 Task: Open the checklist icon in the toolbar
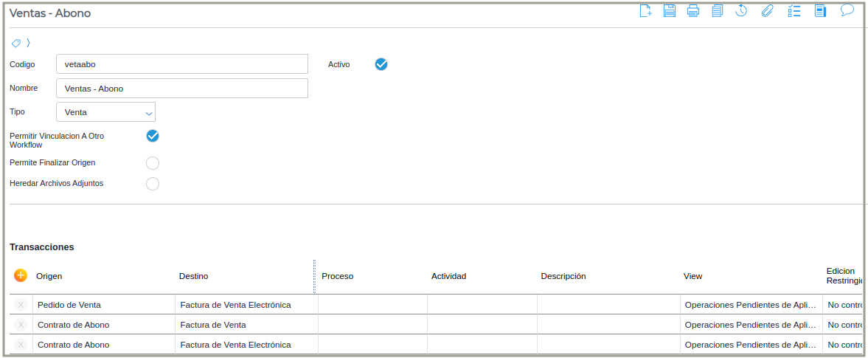pos(794,11)
